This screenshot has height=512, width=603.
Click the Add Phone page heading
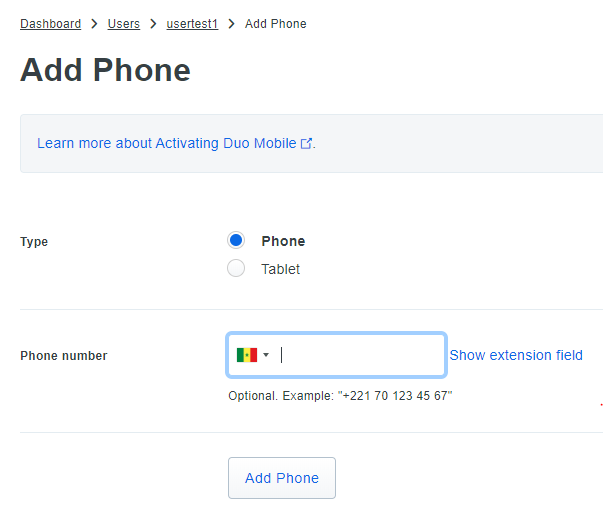pos(105,70)
